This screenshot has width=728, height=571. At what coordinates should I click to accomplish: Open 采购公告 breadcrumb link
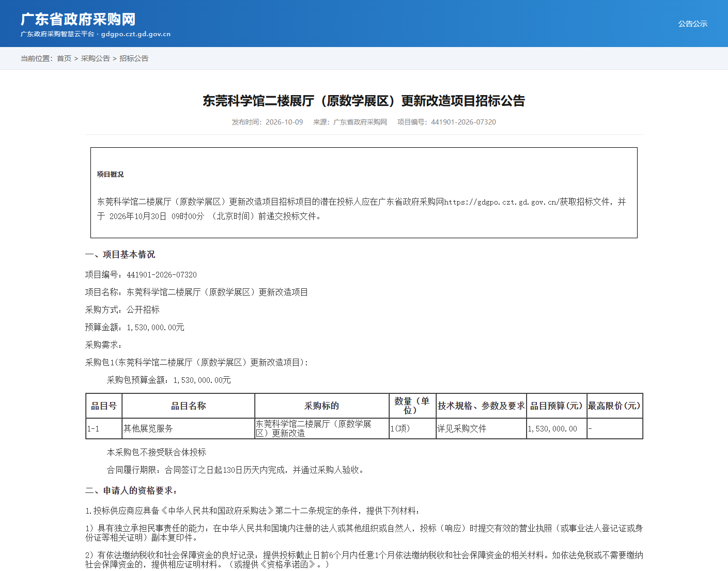96,58
